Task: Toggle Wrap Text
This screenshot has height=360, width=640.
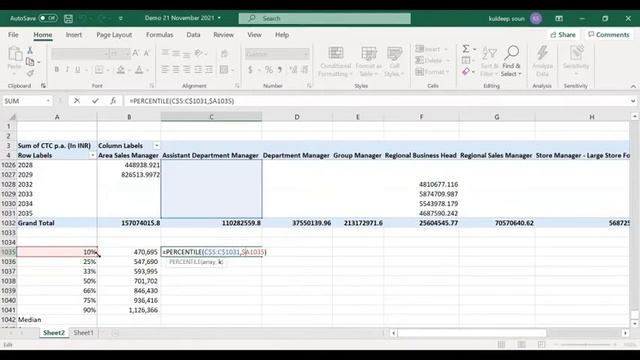Action: click(224, 53)
